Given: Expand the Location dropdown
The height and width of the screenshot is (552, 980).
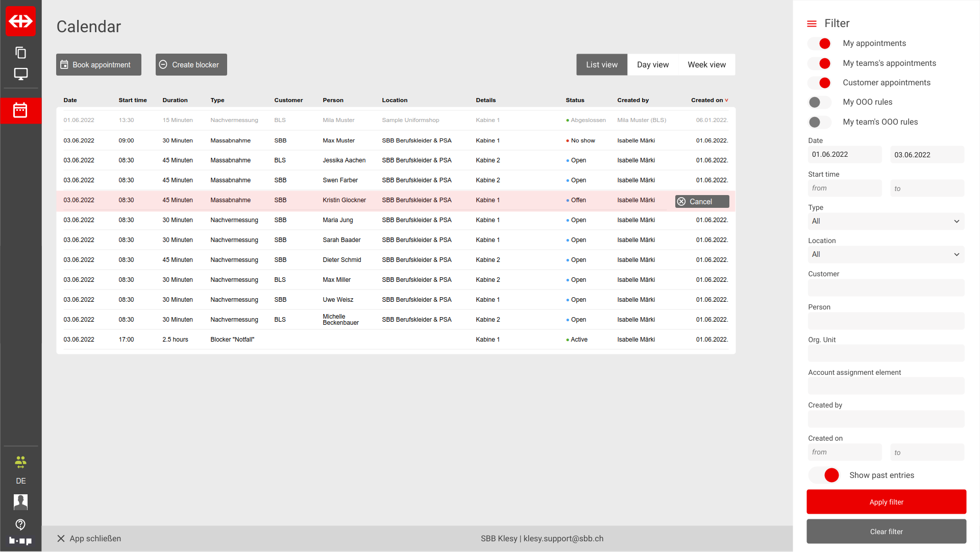Looking at the screenshot, I should 886,254.
